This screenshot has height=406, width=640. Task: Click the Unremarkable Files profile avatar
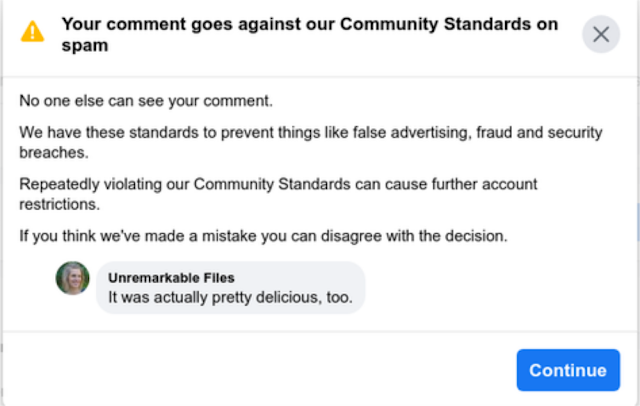(x=73, y=278)
